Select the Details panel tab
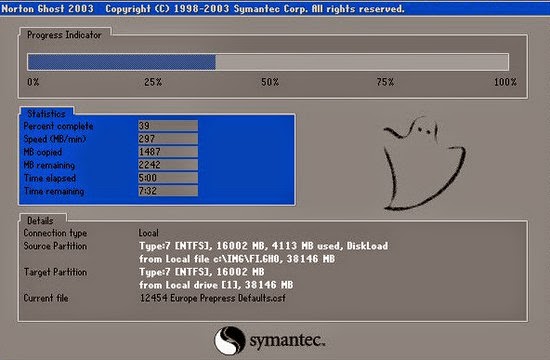Image resolution: width=550 pixels, height=360 pixels. (40, 221)
